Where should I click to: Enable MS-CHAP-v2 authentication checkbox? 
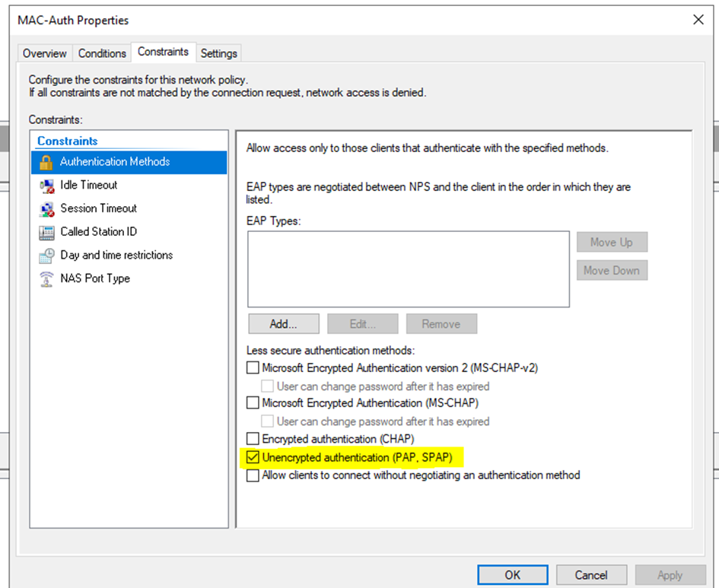(253, 368)
